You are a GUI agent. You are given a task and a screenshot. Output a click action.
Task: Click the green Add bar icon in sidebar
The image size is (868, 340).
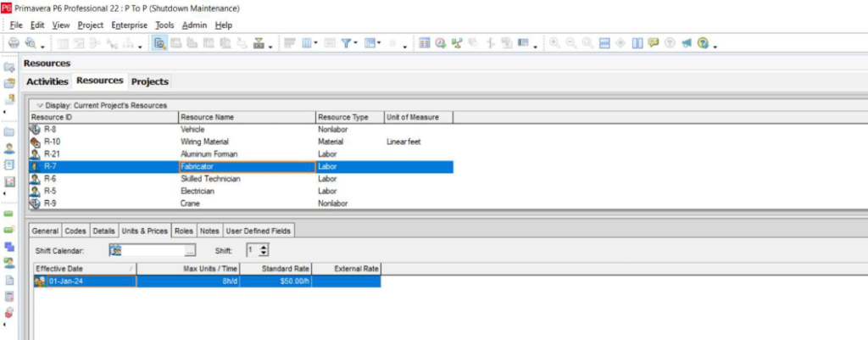pos(9,214)
